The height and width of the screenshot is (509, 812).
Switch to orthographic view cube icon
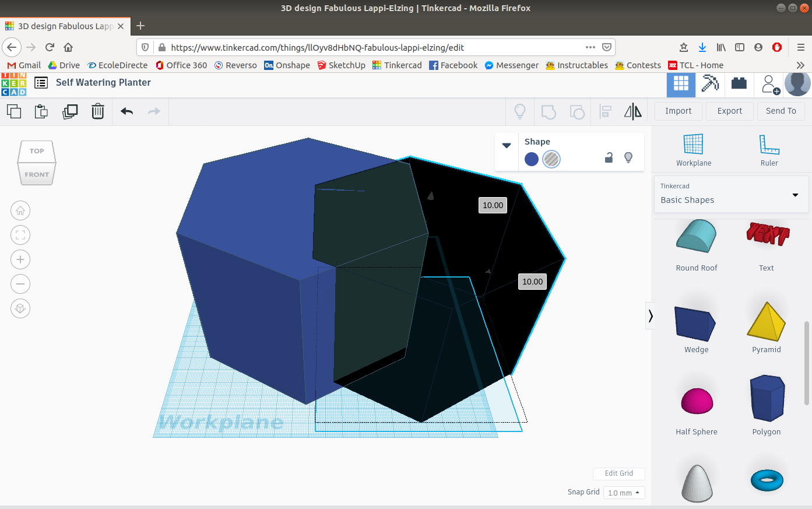20,308
